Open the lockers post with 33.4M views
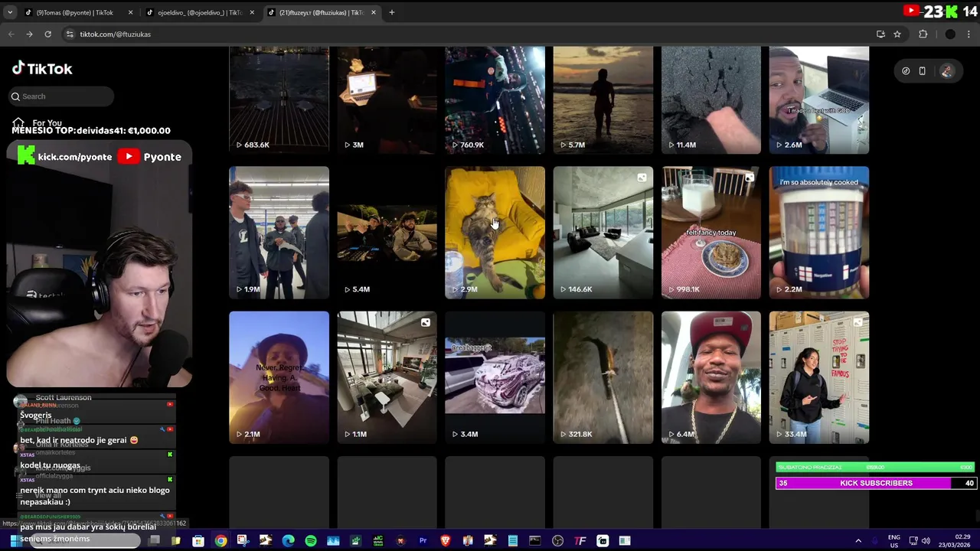The width and height of the screenshot is (980, 551). 818,377
